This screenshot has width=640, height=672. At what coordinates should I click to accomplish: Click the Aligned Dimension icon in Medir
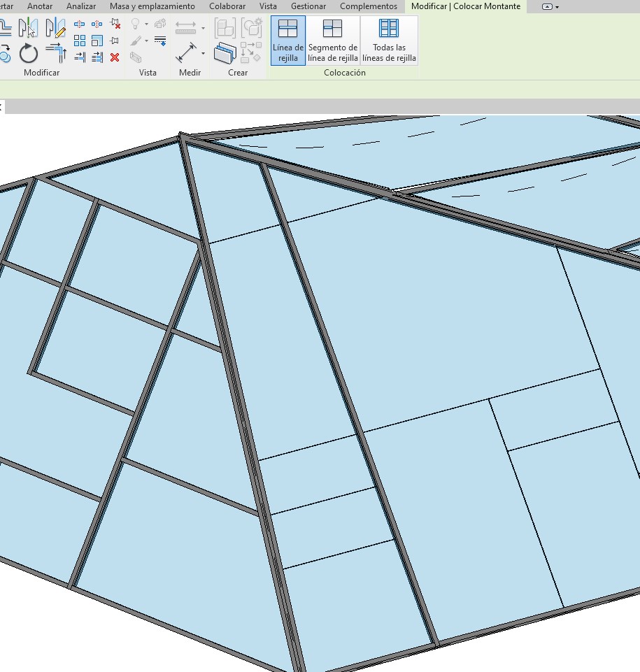point(185,53)
